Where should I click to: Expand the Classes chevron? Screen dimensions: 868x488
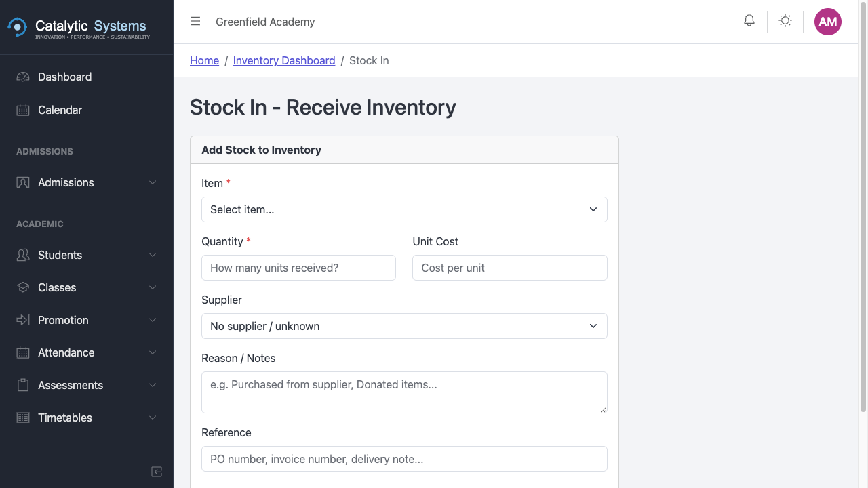[153, 287]
